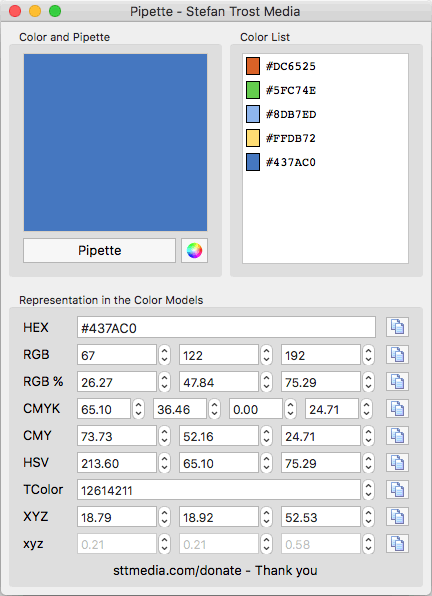Adjust the RGB red value stepper
Screen dimensions: 432x596
tap(165, 355)
